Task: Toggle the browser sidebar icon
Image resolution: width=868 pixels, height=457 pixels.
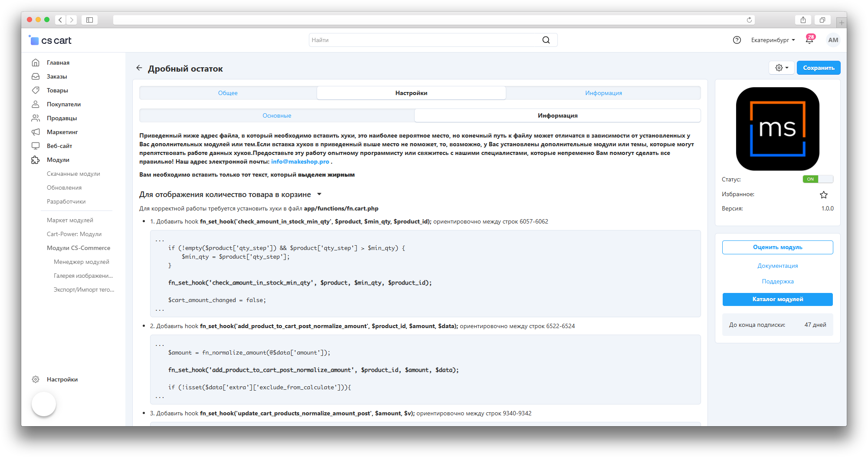Action: [89, 20]
